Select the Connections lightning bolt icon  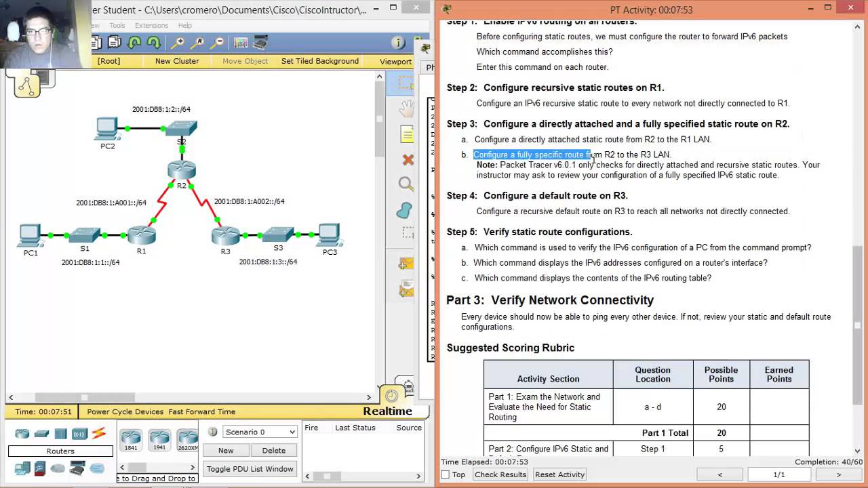[x=99, y=433]
